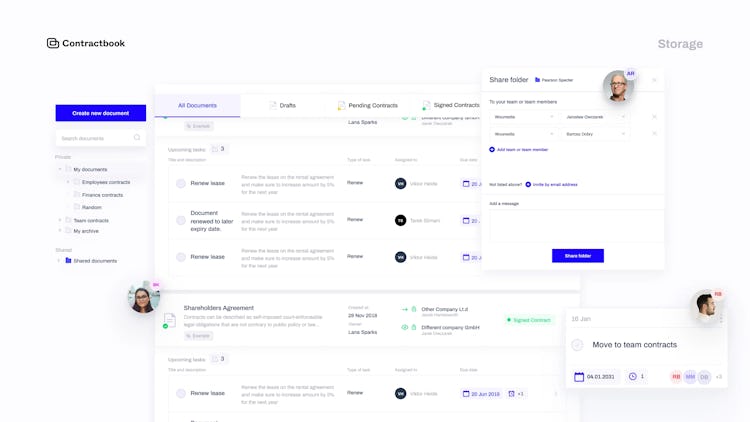Click the RB avatar badge in task card

(x=676, y=377)
